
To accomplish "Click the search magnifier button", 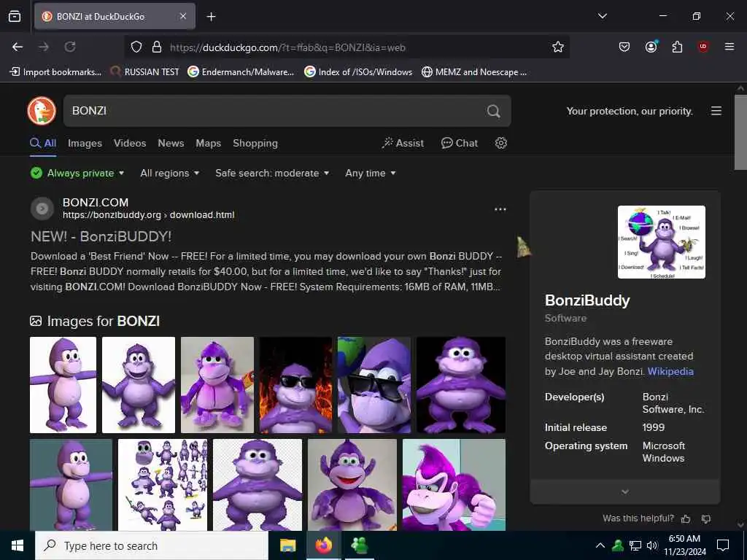I will (494, 111).
